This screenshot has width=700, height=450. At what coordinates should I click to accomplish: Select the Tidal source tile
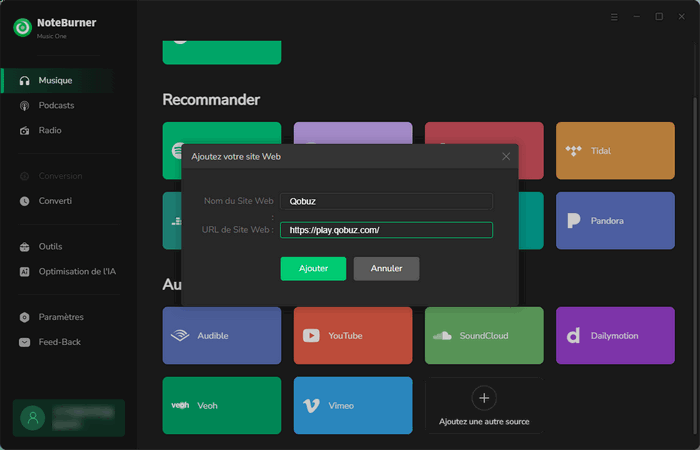pyautogui.click(x=615, y=151)
